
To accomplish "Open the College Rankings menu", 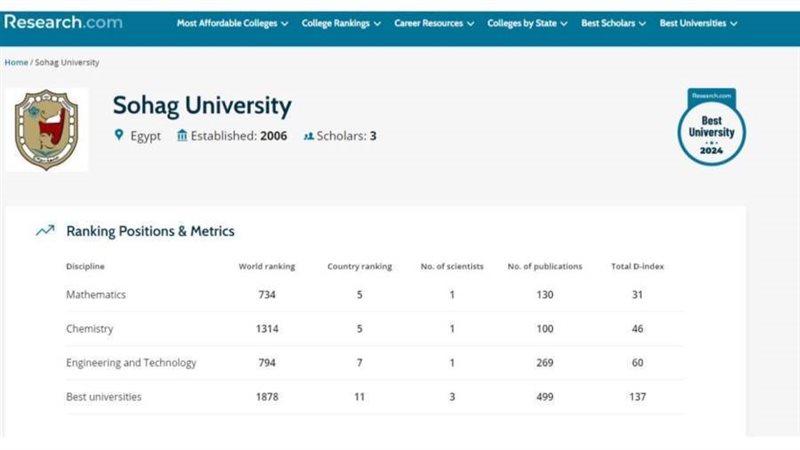I will pyautogui.click(x=341, y=23).
